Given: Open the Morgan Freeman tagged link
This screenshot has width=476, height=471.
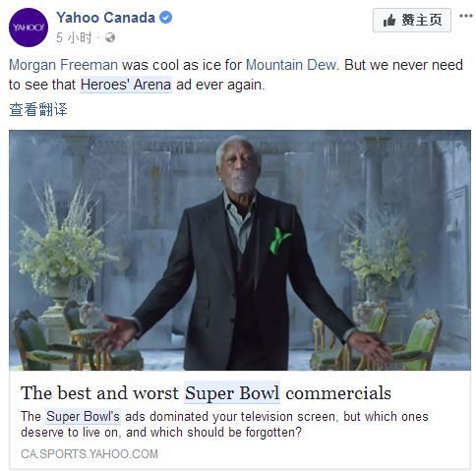Looking at the screenshot, I should point(63,65).
